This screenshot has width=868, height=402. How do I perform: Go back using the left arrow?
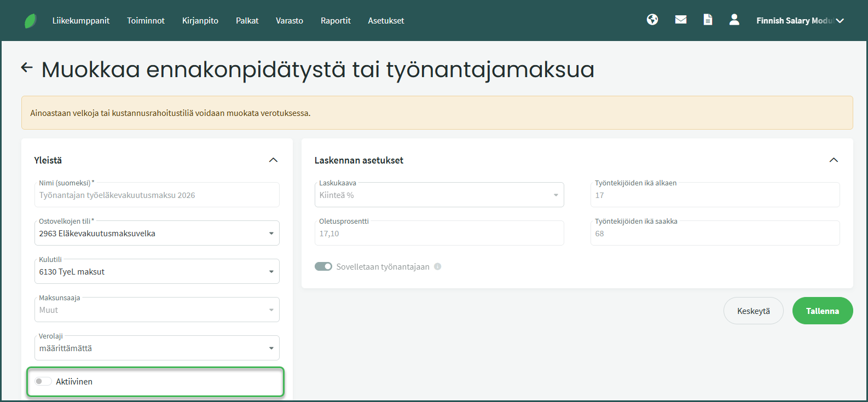pyautogui.click(x=27, y=68)
